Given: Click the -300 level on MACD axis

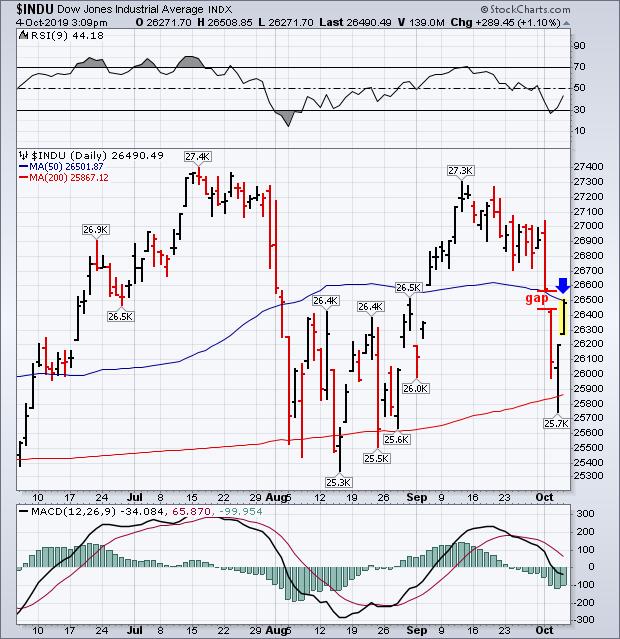Looking at the screenshot, I should click(585, 619).
